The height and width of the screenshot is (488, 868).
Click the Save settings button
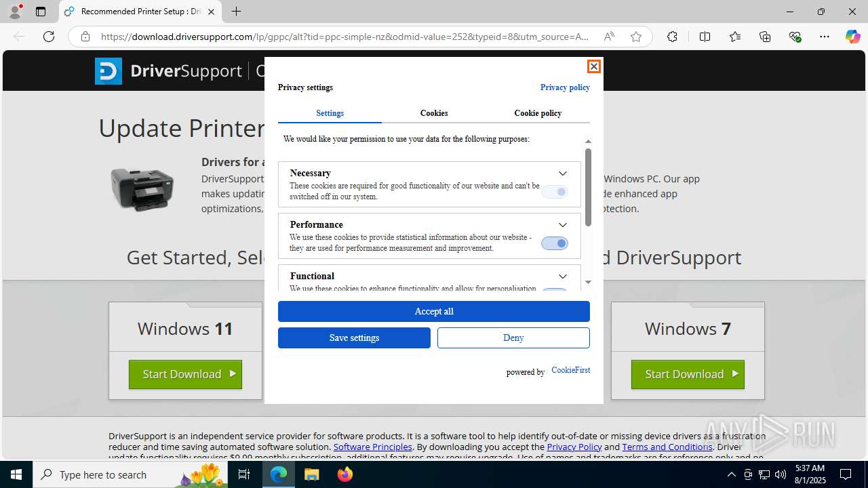click(x=354, y=338)
